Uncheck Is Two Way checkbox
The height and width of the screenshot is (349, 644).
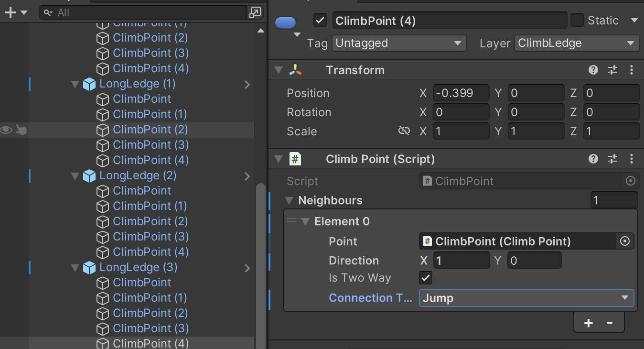point(425,278)
